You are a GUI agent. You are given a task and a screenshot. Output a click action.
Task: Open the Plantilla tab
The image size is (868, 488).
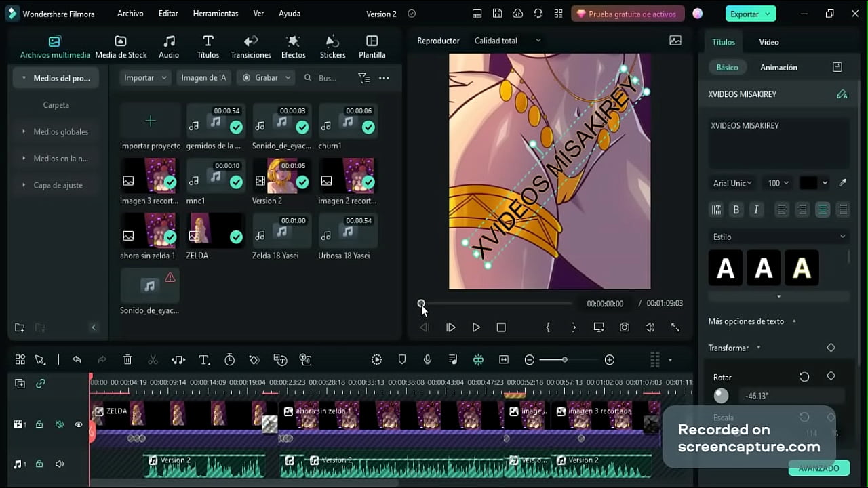point(372,47)
